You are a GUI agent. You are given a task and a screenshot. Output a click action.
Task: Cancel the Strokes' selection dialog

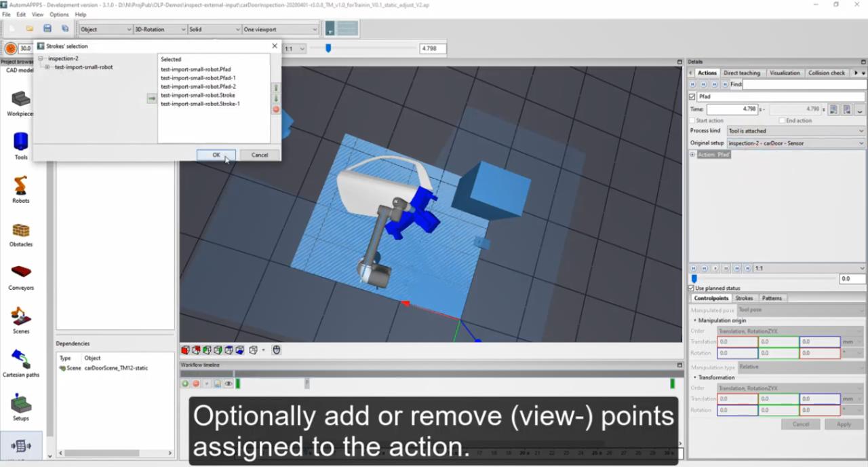259,155
